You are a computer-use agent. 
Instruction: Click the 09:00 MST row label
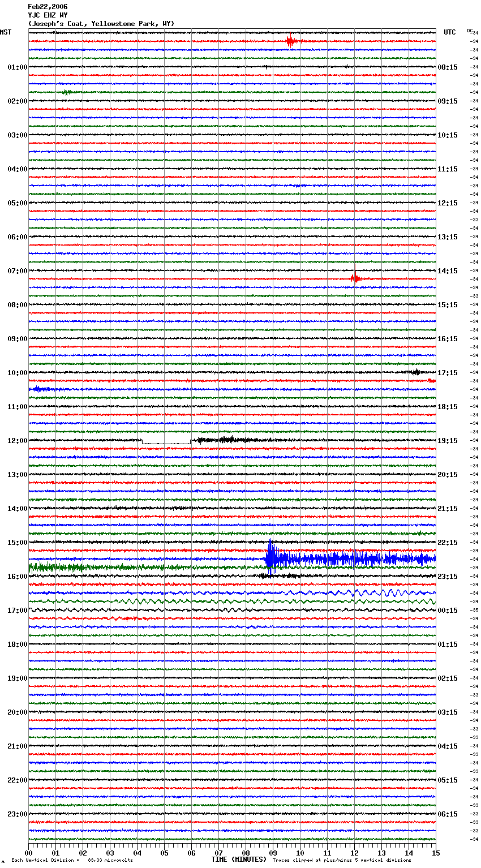[x=18, y=339]
